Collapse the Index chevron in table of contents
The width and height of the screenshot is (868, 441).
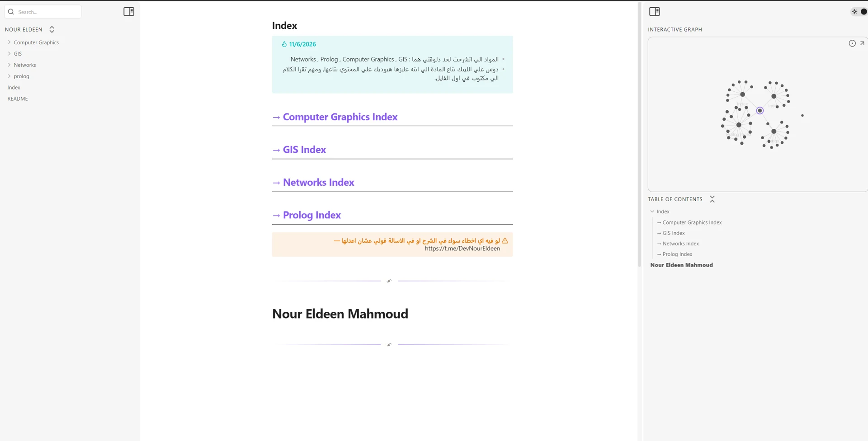click(652, 211)
